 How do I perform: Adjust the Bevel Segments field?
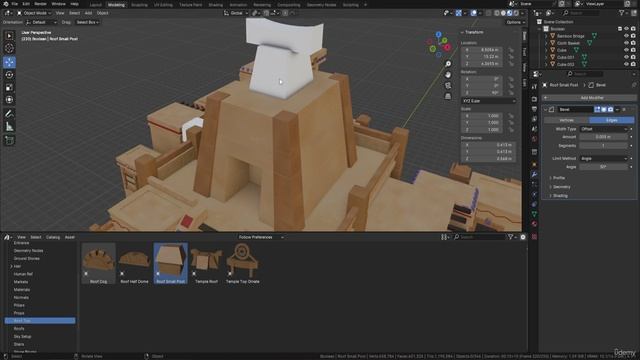click(603, 146)
